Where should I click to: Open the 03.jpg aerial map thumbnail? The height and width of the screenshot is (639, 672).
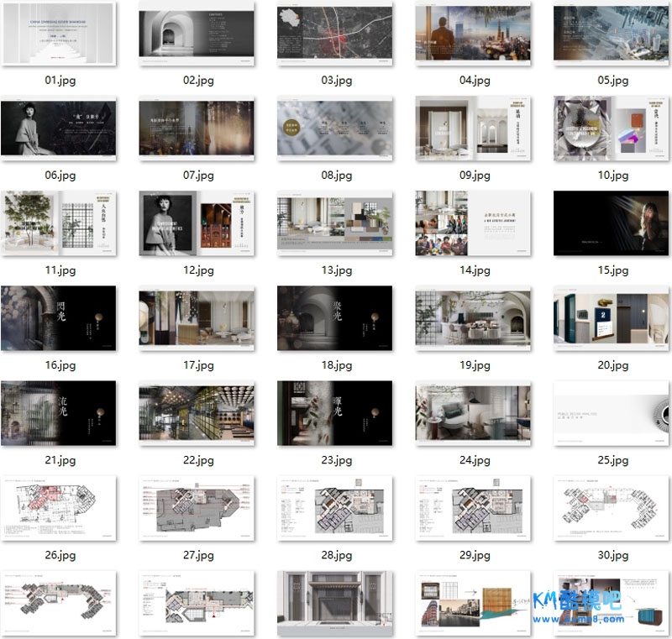coord(334,35)
